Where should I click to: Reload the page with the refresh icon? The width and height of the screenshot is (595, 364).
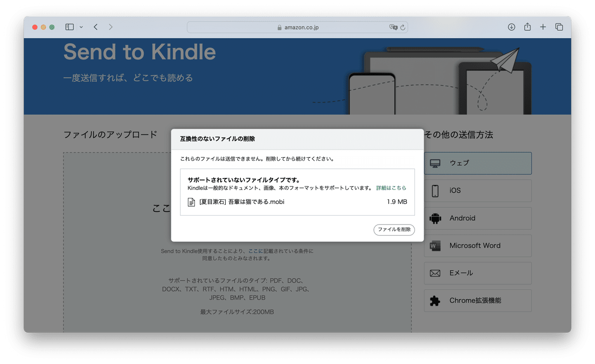coord(403,27)
